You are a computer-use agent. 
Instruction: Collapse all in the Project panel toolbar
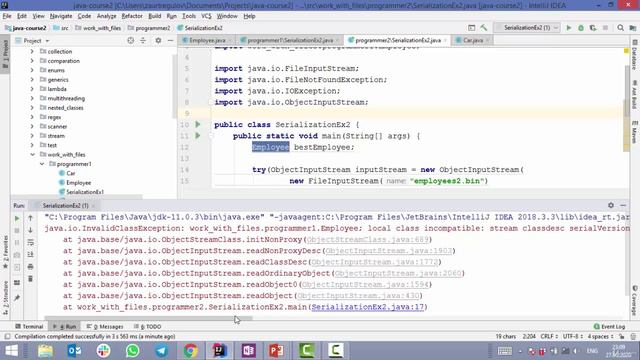pos(143,40)
